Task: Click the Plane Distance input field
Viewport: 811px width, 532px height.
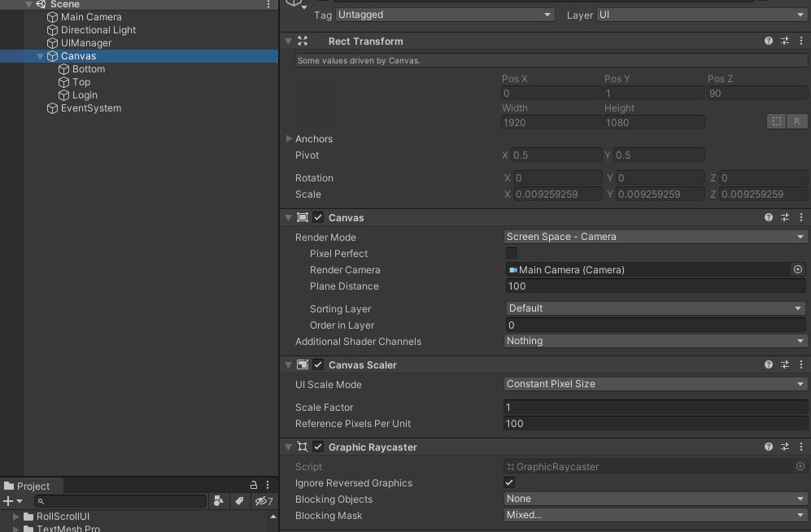Action: 656,286
